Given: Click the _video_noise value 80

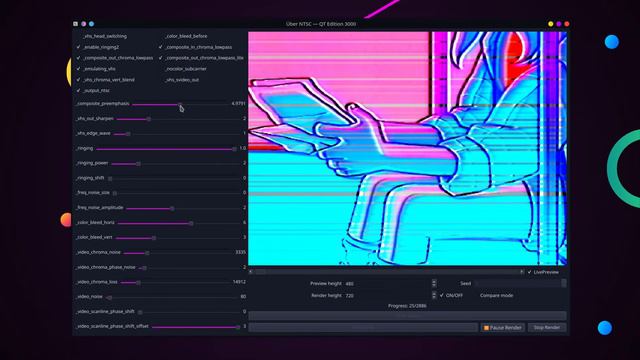Looking at the screenshot, I should (243, 297).
